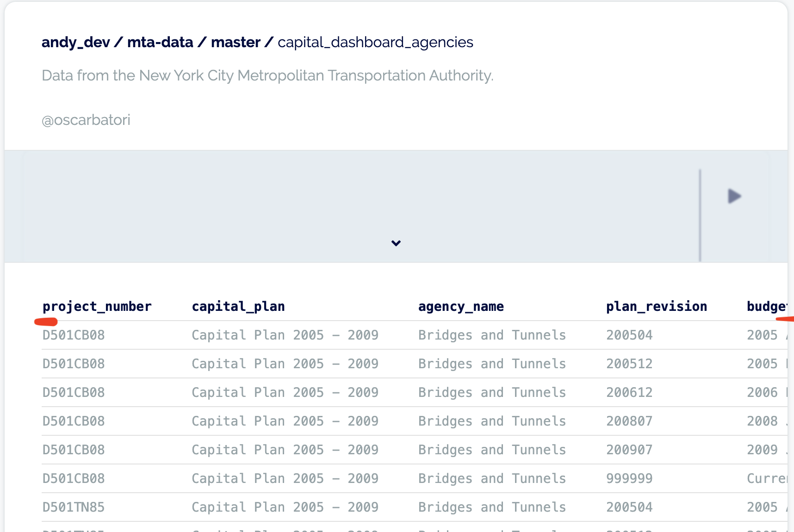
Task: Click D501CB08 in the 200612 row
Action: (x=74, y=392)
